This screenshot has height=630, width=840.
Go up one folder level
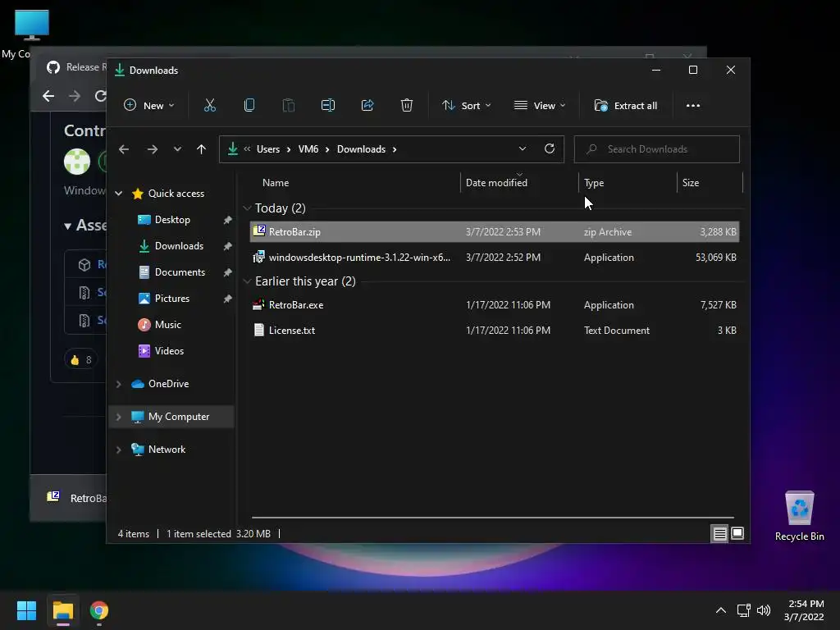coord(201,149)
